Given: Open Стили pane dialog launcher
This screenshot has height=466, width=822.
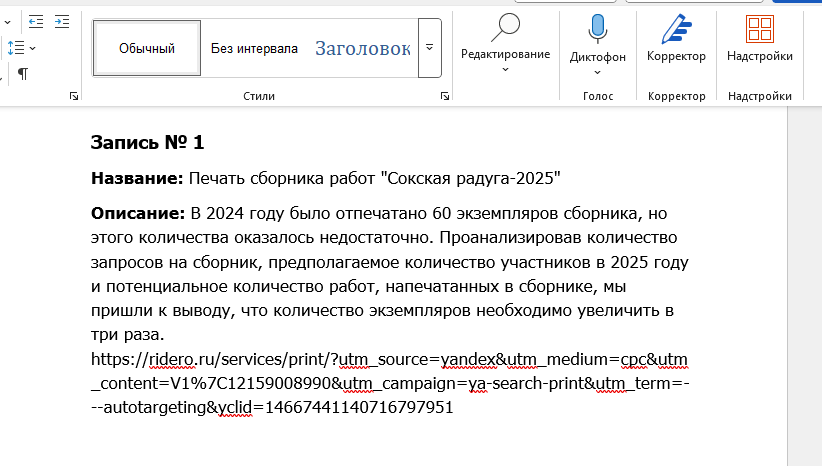Looking at the screenshot, I should [445, 96].
